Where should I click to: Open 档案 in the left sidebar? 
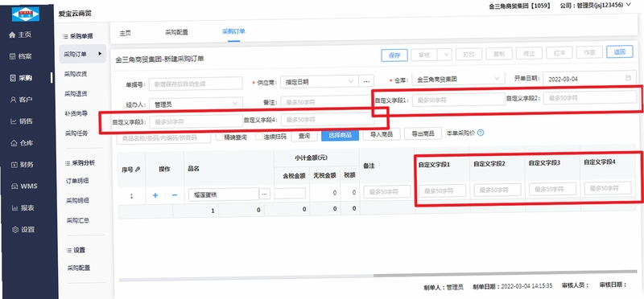(x=21, y=56)
